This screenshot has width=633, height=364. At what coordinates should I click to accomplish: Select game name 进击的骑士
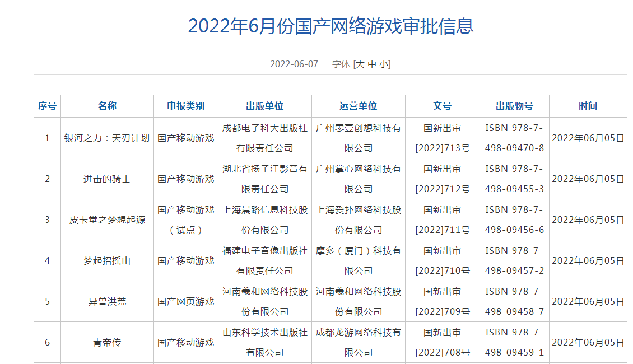[107, 179]
